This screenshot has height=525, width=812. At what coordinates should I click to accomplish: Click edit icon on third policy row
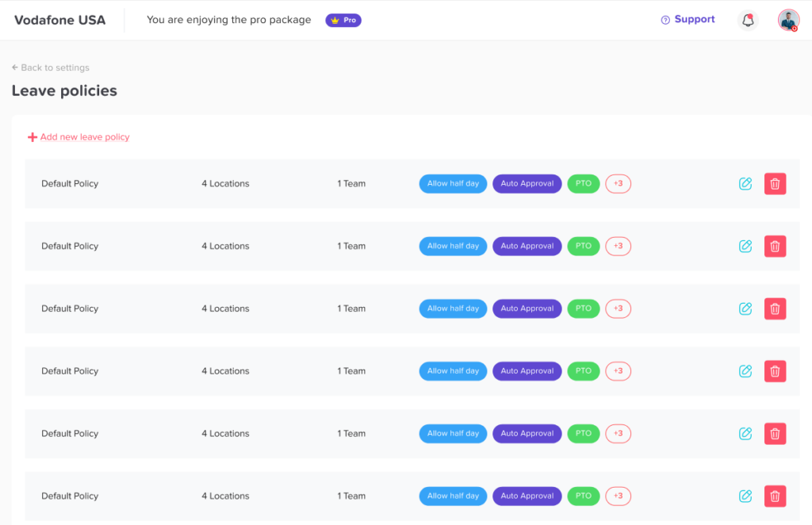point(745,308)
